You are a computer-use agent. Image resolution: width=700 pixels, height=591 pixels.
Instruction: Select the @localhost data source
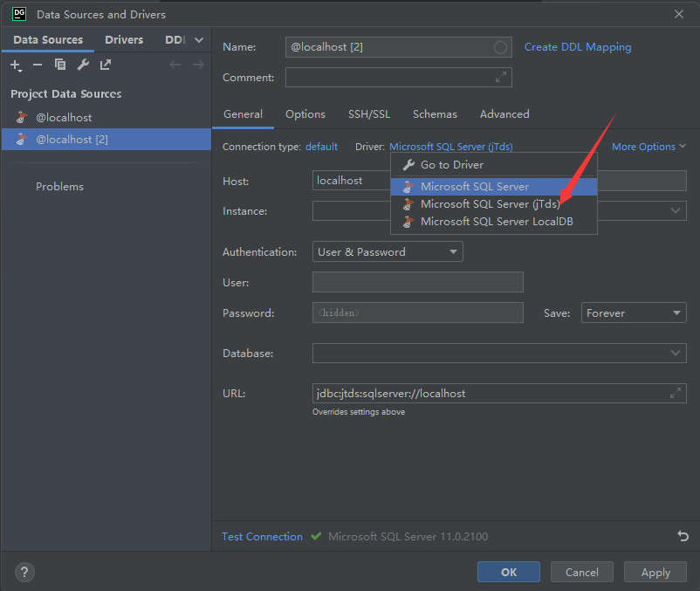click(x=106, y=117)
